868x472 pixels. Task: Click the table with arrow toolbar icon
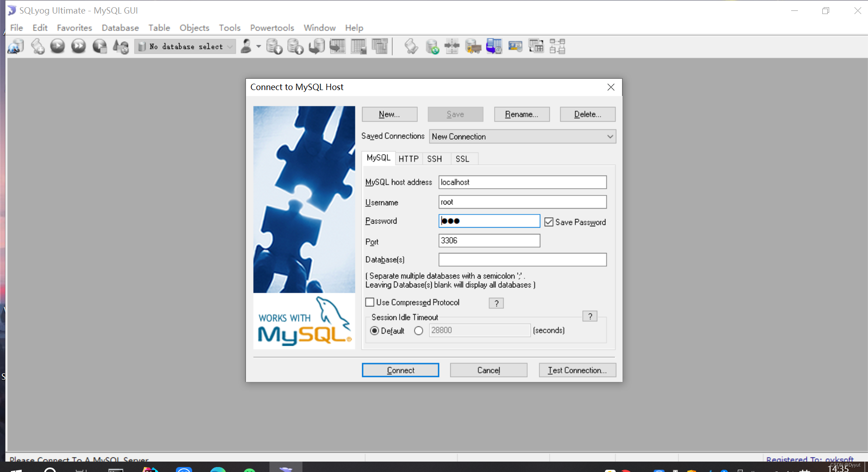pos(337,46)
